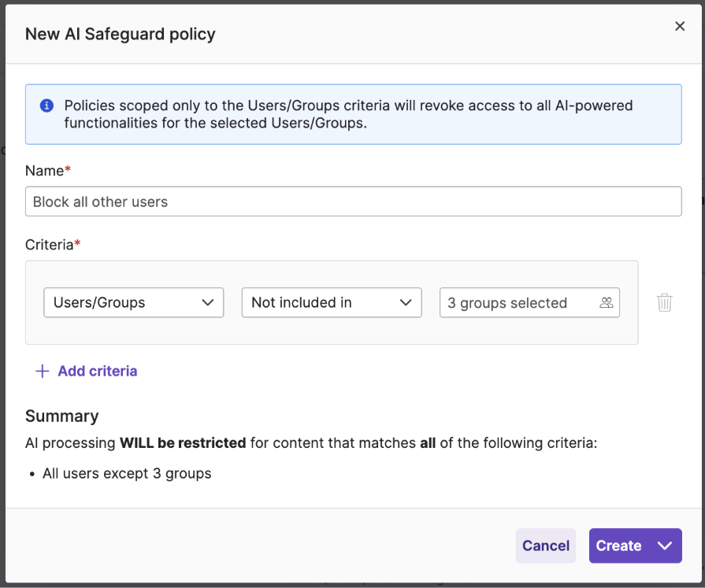Click the blue info icon in banner
The height and width of the screenshot is (588, 705).
pos(47,105)
